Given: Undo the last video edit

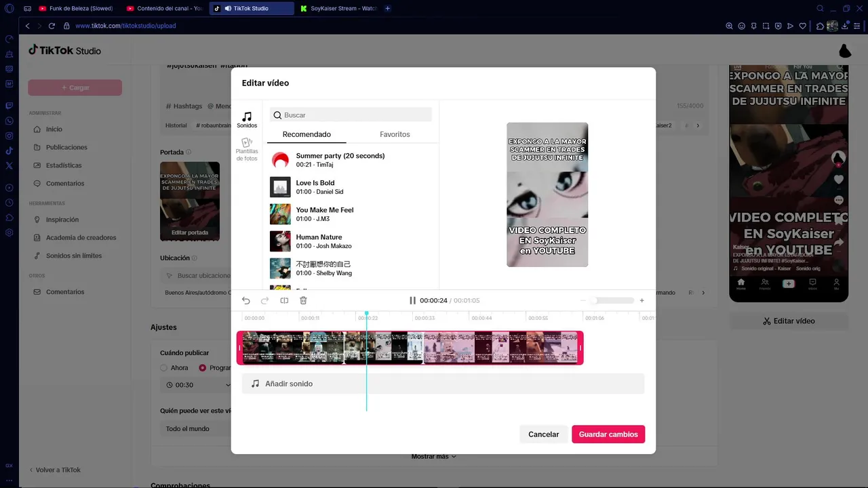Looking at the screenshot, I should point(246,300).
